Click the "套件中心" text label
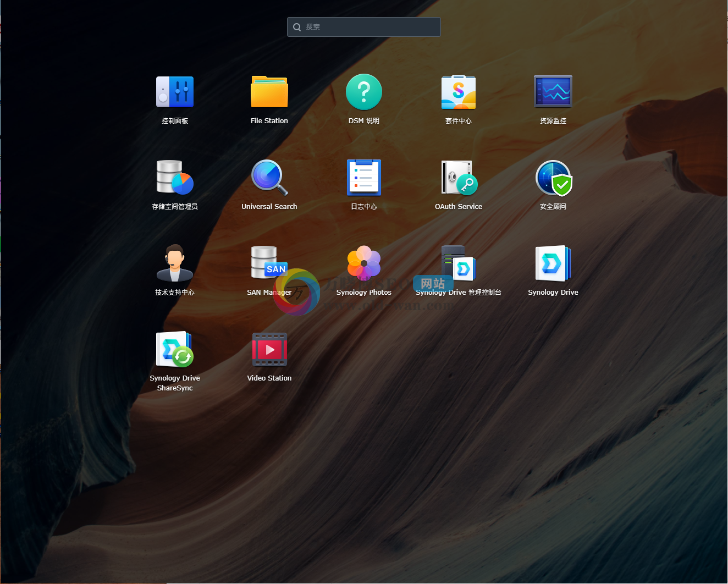Screen dimensions: 728x584 [459, 120]
